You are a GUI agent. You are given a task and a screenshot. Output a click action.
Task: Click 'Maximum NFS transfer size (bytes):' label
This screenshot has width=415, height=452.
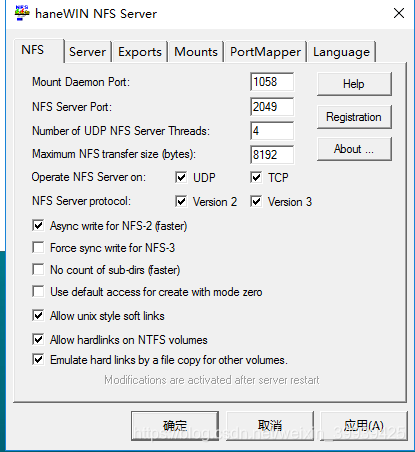(x=114, y=154)
